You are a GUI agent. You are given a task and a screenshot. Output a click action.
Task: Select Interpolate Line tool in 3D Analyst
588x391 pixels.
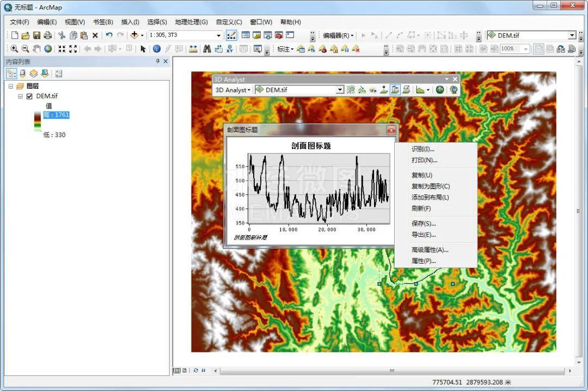click(x=395, y=90)
